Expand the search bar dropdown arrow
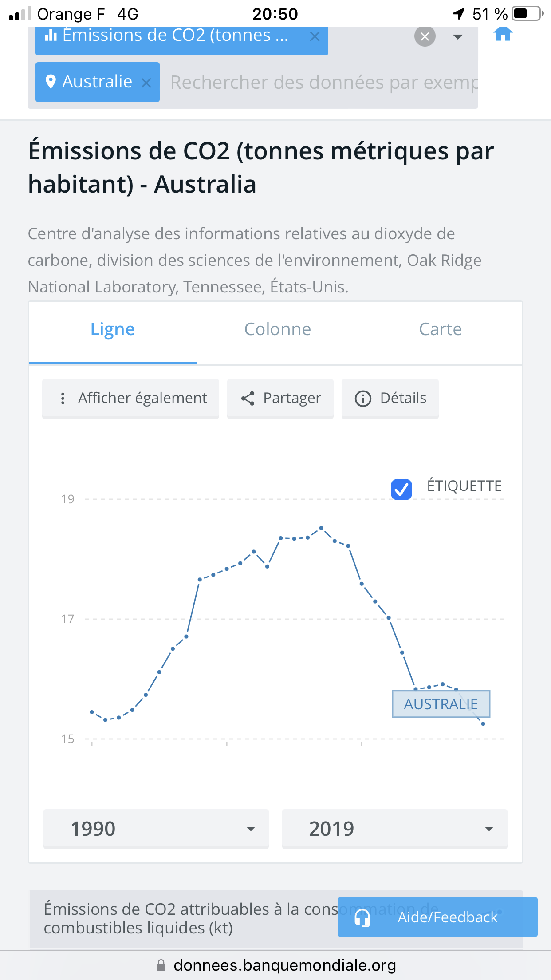Image resolution: width=551 pixels, height=980 pixels. [x=458, y=36]
